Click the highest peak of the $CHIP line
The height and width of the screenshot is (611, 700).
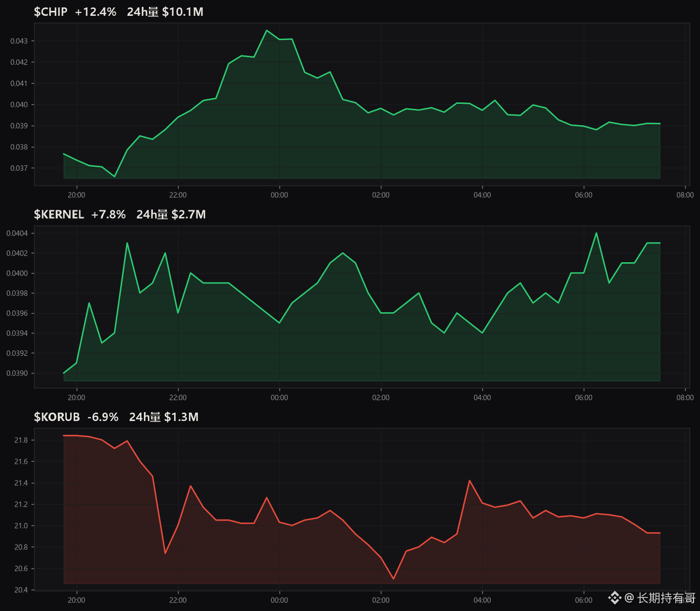tap(267, 30)
